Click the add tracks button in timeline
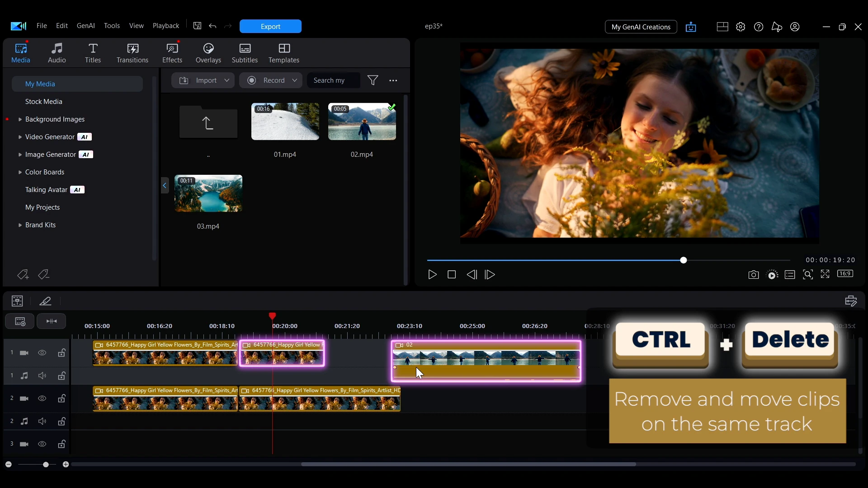The width and height of the screenshot is (868, 488). [20, 321]
